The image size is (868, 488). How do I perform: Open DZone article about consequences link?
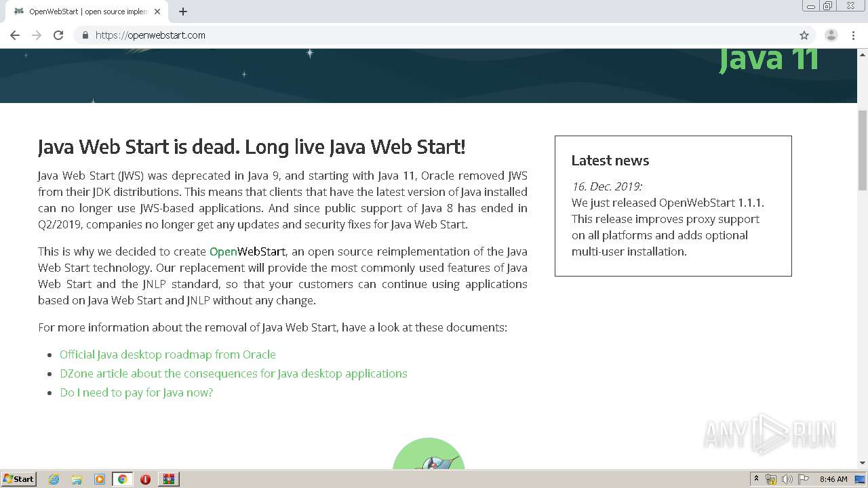pyautogui.click(x=233, y=373)
